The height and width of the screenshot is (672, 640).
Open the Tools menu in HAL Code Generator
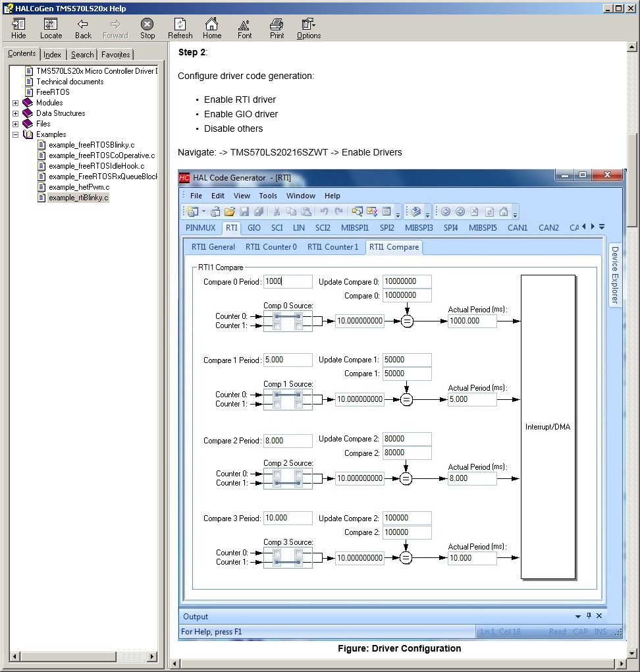268,196
